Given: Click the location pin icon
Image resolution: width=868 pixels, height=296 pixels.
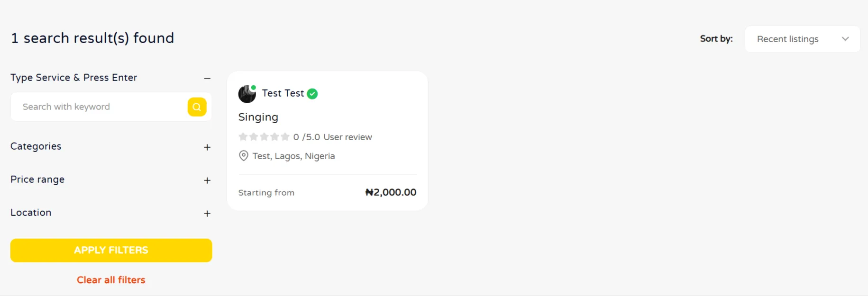Looking at the screenshot, I should [x=244, y=156].
